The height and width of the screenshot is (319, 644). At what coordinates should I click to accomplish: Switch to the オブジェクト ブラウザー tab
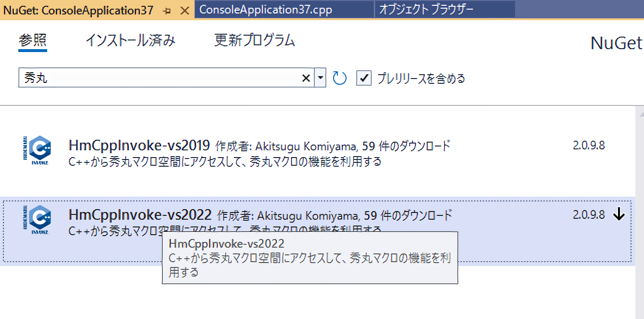click(426, 10)
